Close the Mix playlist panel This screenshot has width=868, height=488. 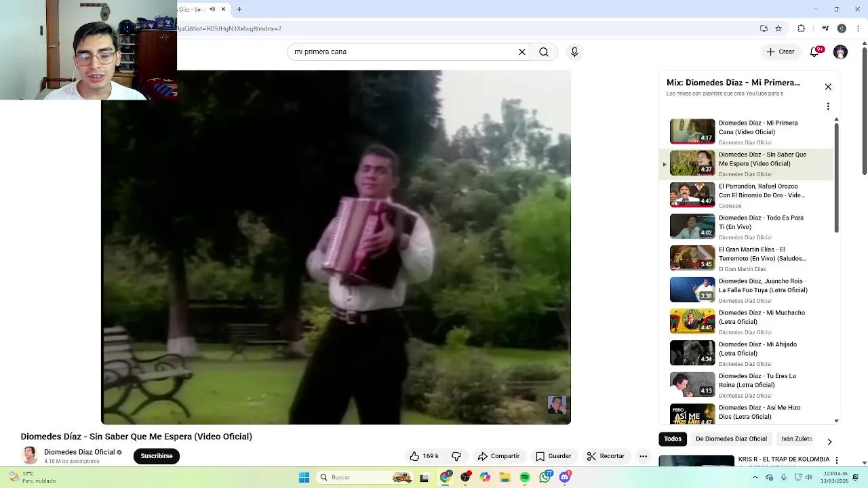tap(828, 87)
